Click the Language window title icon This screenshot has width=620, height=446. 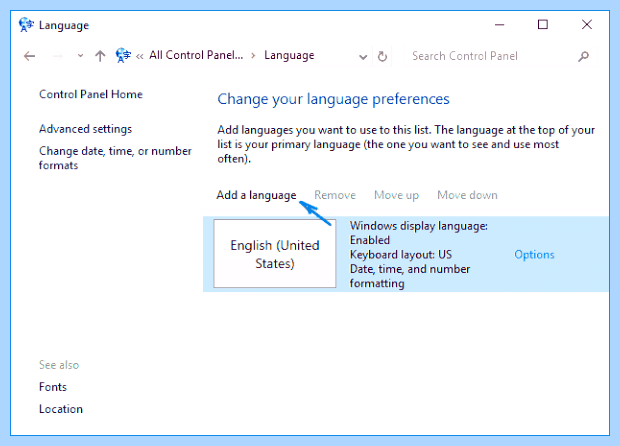coord(26,25)
